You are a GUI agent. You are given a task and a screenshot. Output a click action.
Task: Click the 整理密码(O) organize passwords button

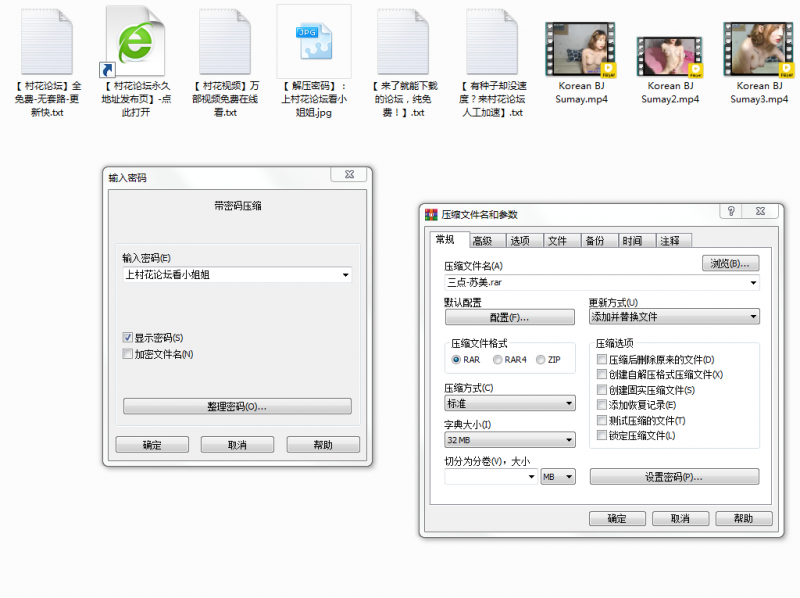237,408
